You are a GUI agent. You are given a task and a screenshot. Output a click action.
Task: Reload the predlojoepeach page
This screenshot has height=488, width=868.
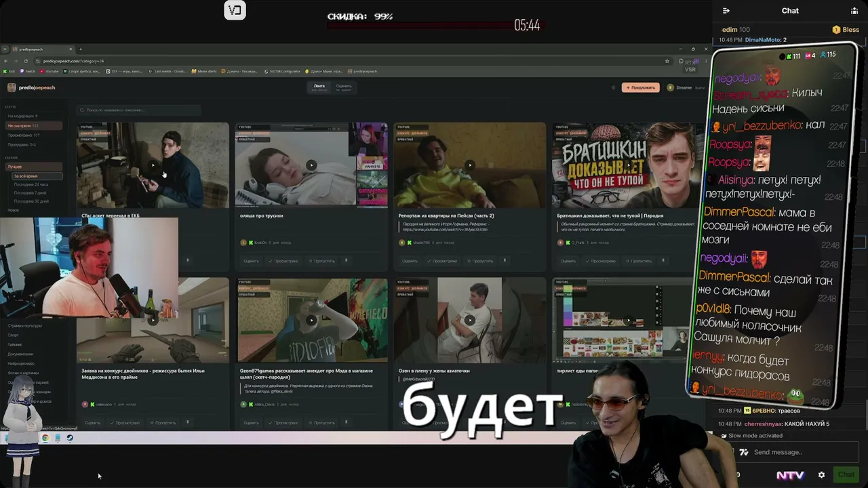(x=26, y=61)
